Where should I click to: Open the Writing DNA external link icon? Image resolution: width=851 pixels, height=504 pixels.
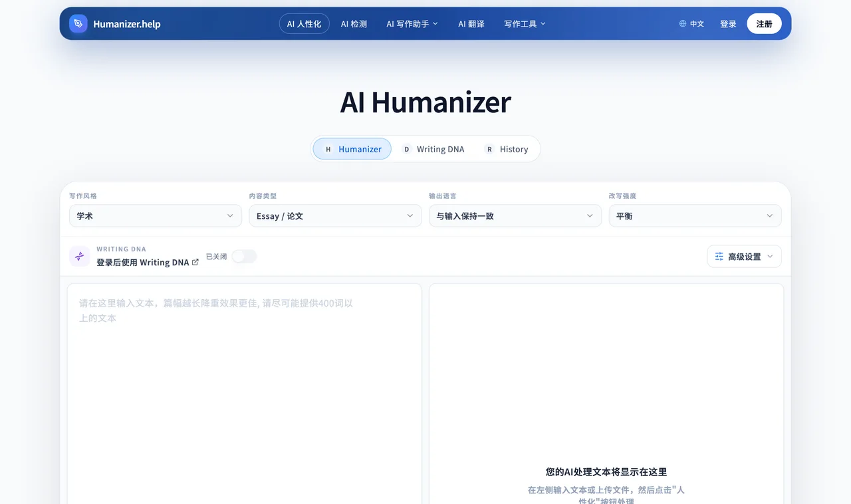coord(195,262)
